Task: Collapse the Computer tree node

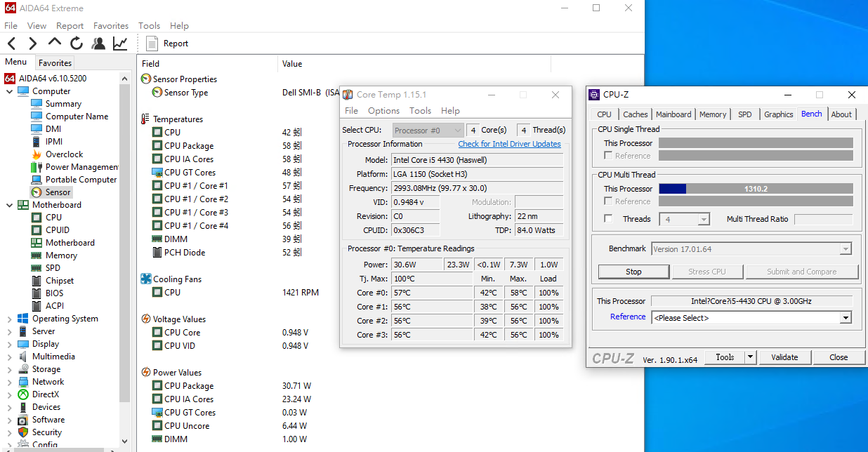Action: [9, 91]
